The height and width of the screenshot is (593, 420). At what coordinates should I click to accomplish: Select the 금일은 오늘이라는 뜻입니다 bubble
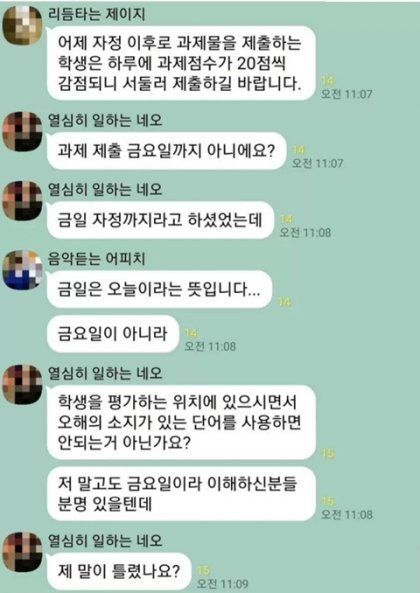160,289
